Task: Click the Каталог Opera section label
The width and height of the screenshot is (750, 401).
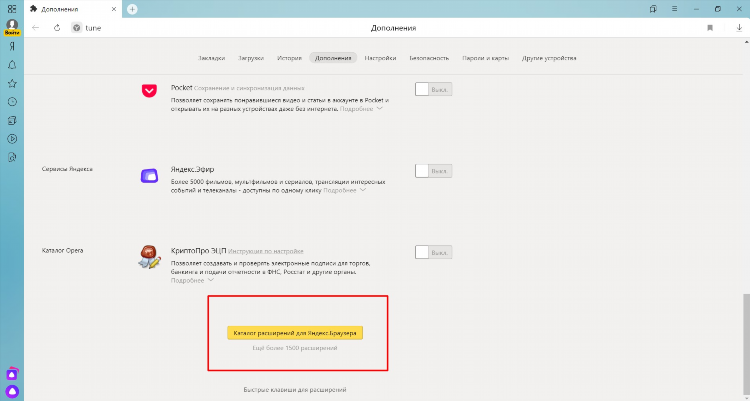Action: [63, 250]
